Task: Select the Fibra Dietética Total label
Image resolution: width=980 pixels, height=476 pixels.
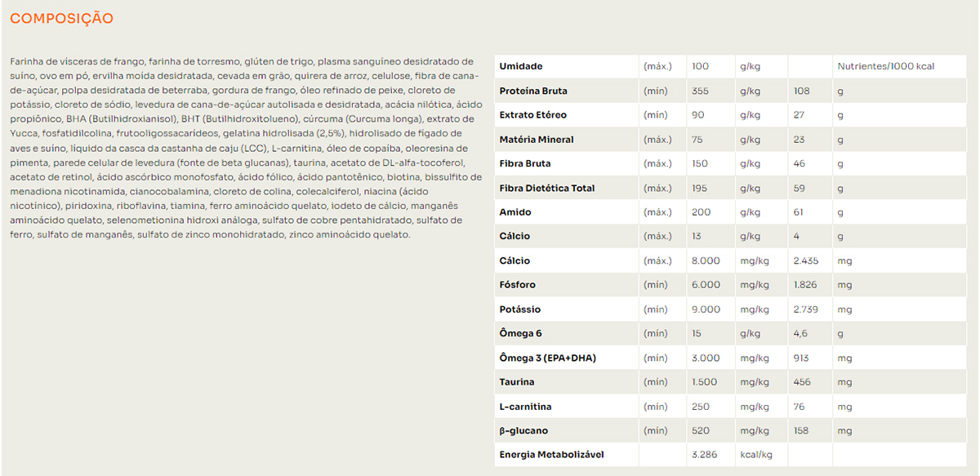Action: (x=547, y=188)
